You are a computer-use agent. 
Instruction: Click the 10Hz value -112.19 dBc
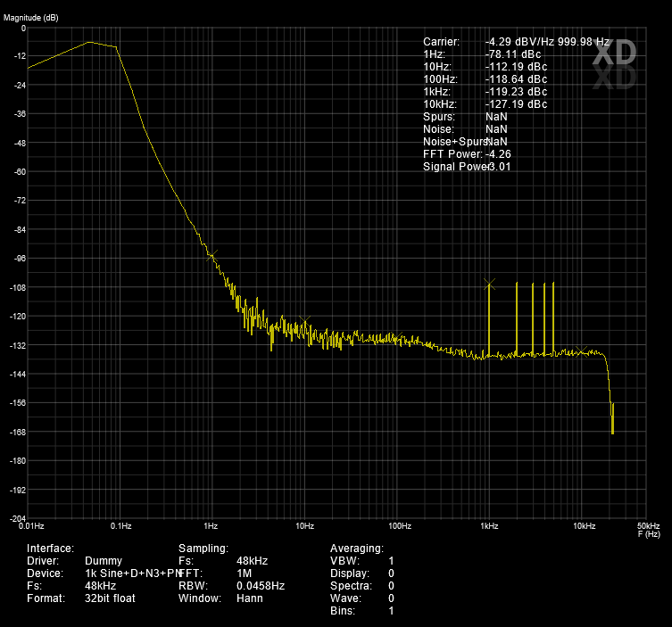516,67
